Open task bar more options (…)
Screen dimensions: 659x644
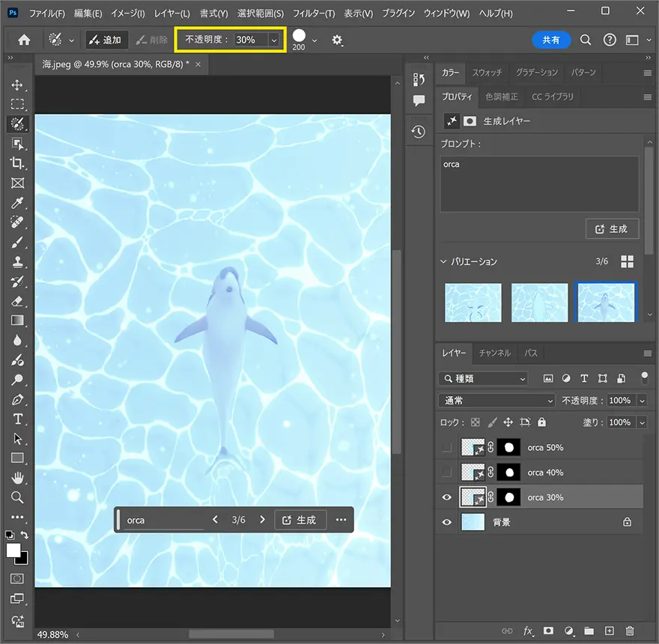(x=341, y=520)
